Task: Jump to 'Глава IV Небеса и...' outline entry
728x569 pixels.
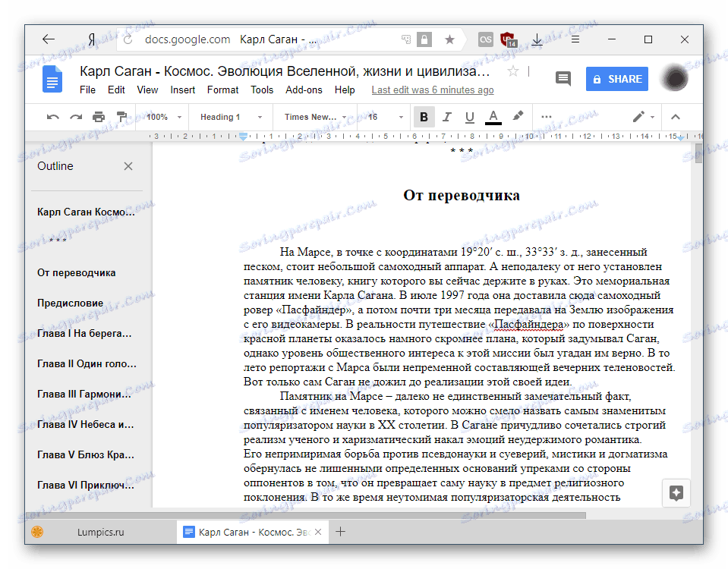Action: pyautogui.click(x=86, y=424)
